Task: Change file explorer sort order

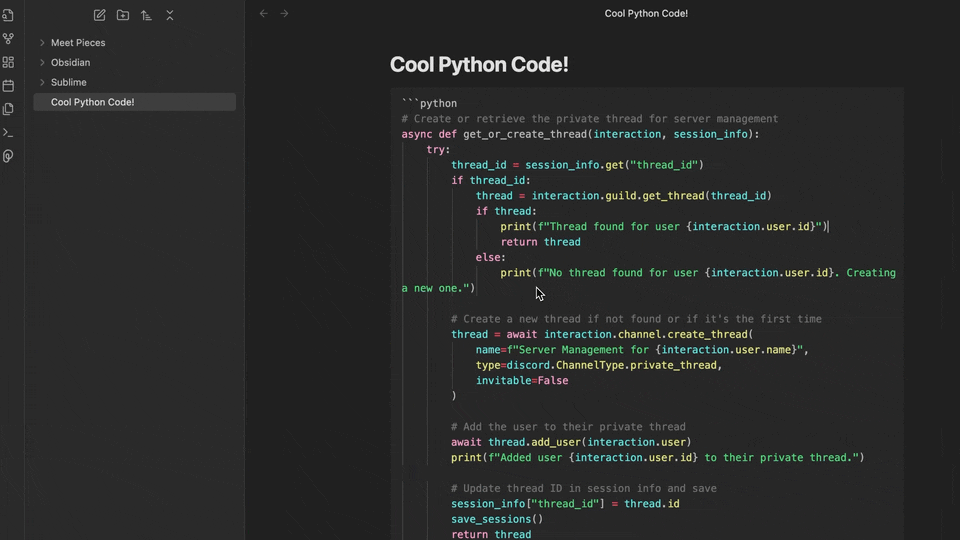Action: tap(146, 15)
